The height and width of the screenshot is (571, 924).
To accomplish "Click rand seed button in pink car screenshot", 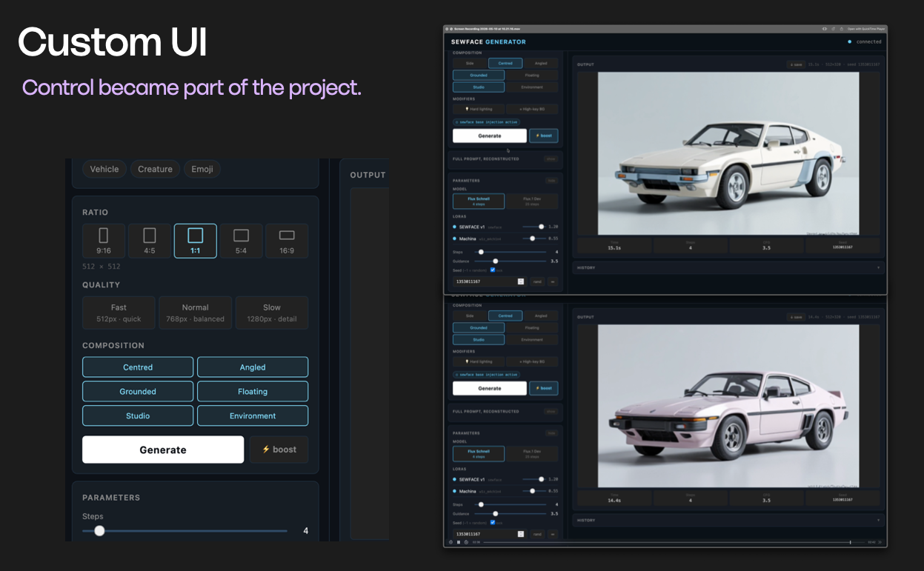I will 537,534.
